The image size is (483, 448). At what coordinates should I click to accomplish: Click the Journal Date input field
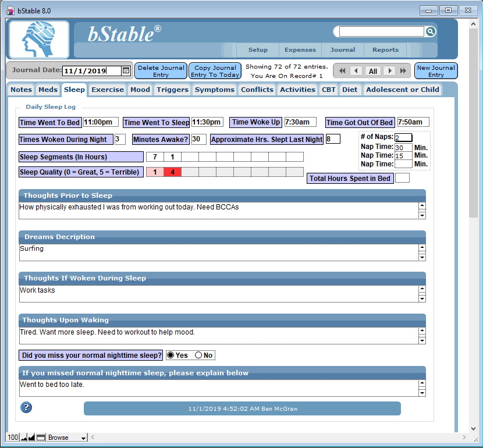point(92,71)
